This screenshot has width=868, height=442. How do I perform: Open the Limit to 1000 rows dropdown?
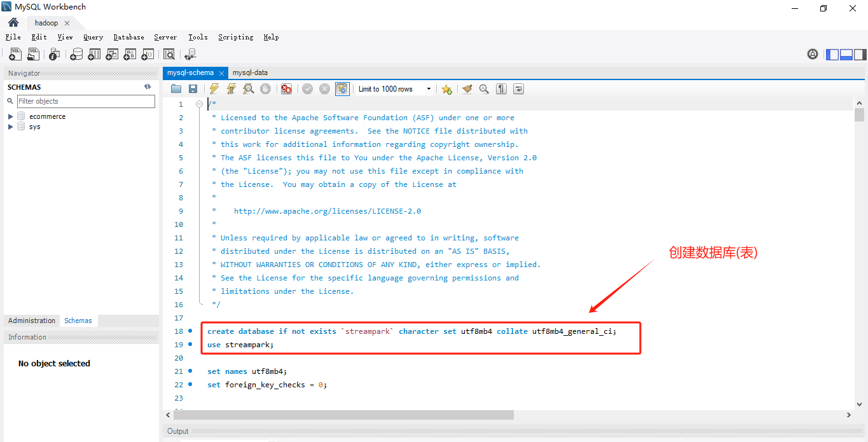395,89
